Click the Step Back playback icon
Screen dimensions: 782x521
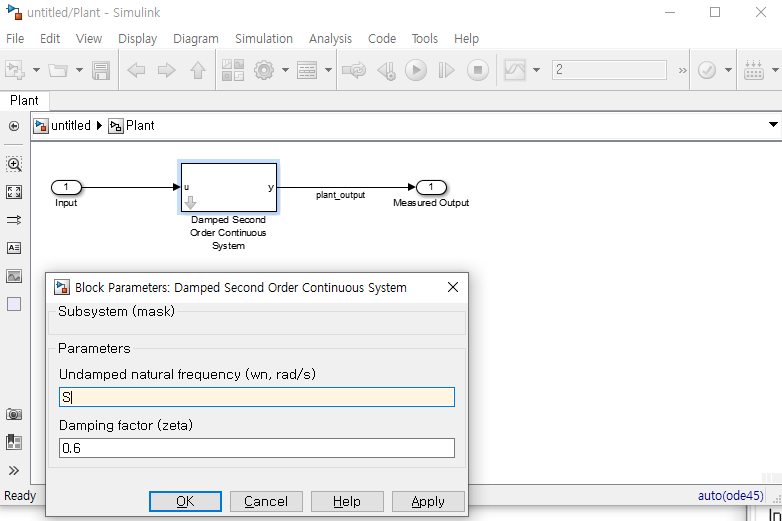point(387,70)
